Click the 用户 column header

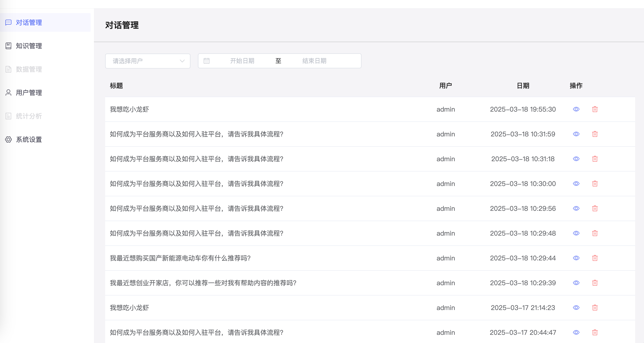click(x=446, y=86)
